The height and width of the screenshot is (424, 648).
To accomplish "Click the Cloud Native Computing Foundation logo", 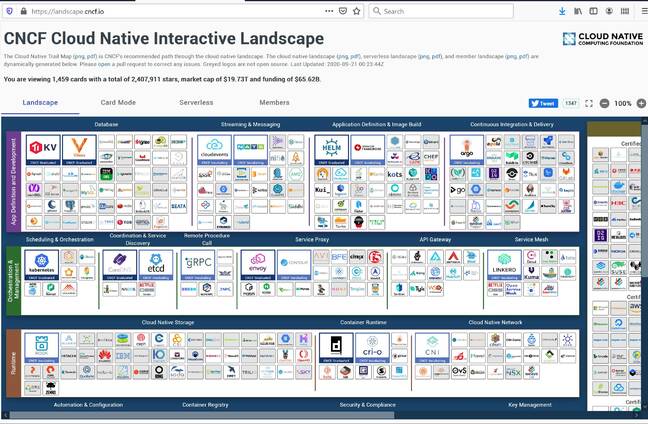I will pos(603,39).
